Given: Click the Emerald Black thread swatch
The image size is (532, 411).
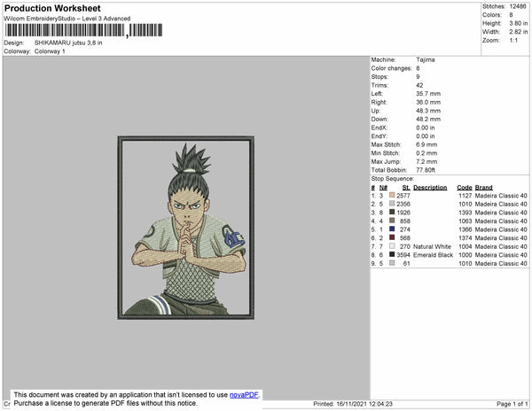Looking at the screenshot, I should [392, 254].
